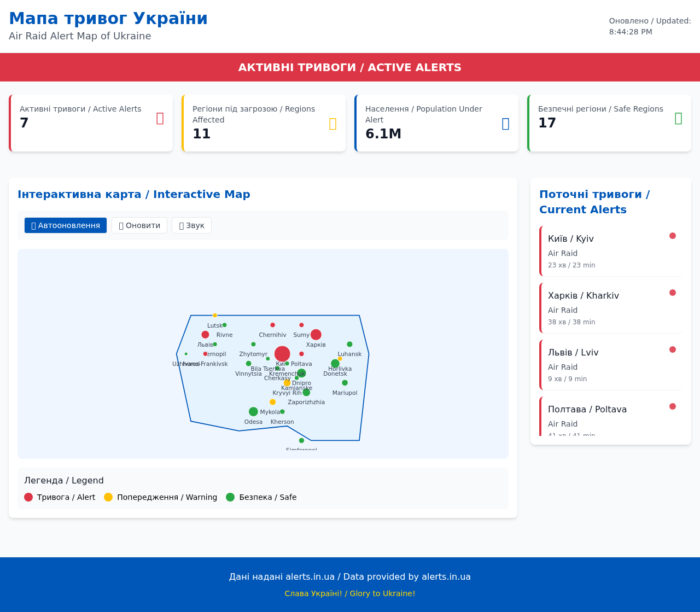
Task: Expand the Харків / Kharkiv alert entry
Action: click(610, 306)
